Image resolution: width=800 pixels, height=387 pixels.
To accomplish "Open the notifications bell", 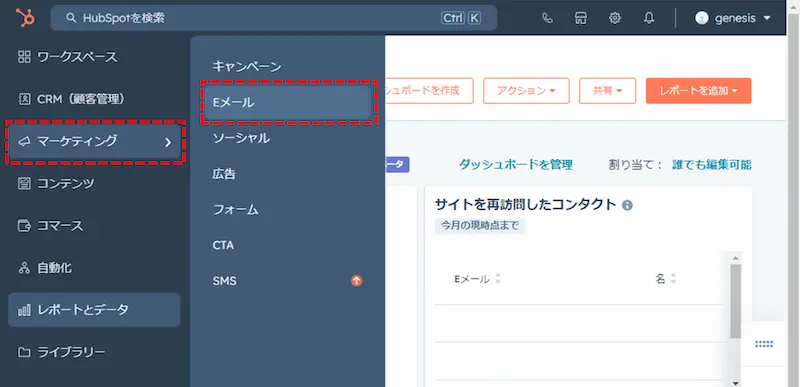I will pos(648,18).
